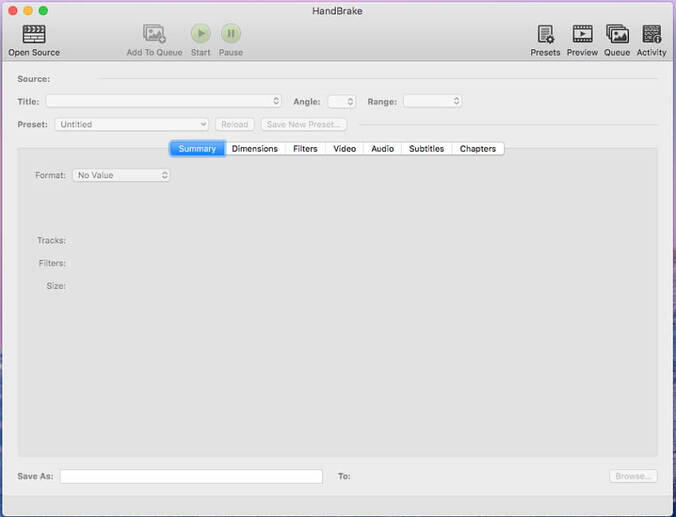
Task: Open the Chapters tab
Action: [478, 149]
